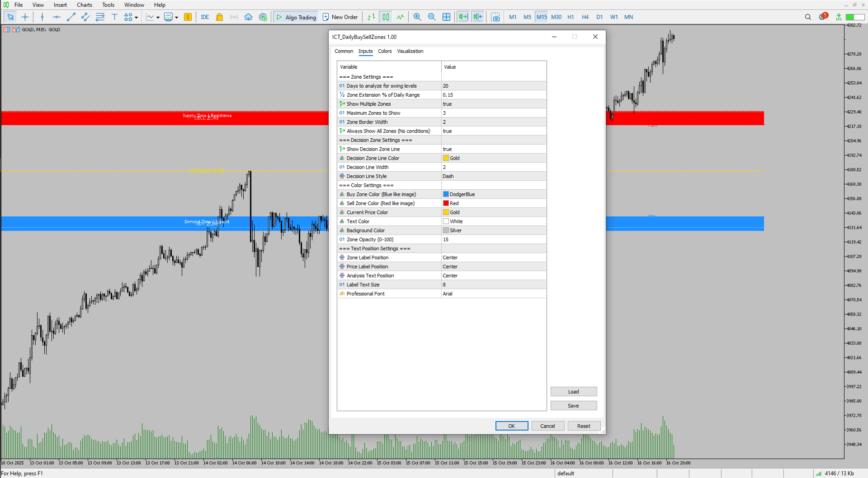Edit Professional Font value Arial

coord(494,294)
